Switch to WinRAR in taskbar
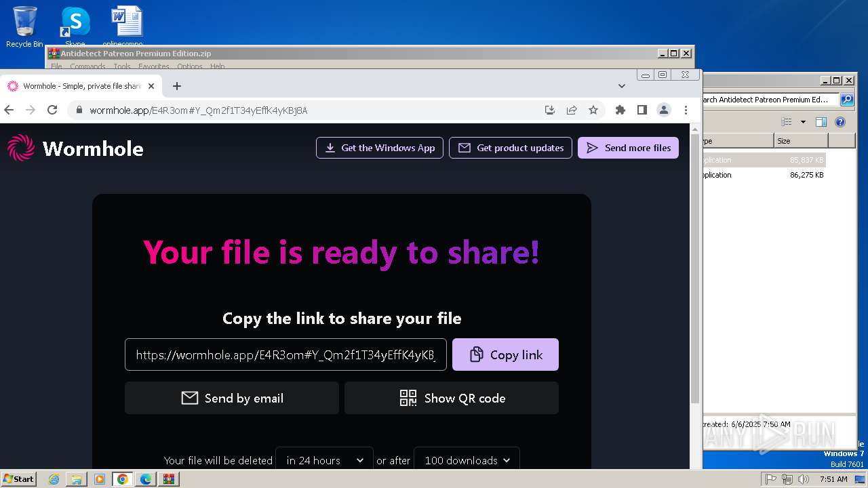 tap(169, 479)
